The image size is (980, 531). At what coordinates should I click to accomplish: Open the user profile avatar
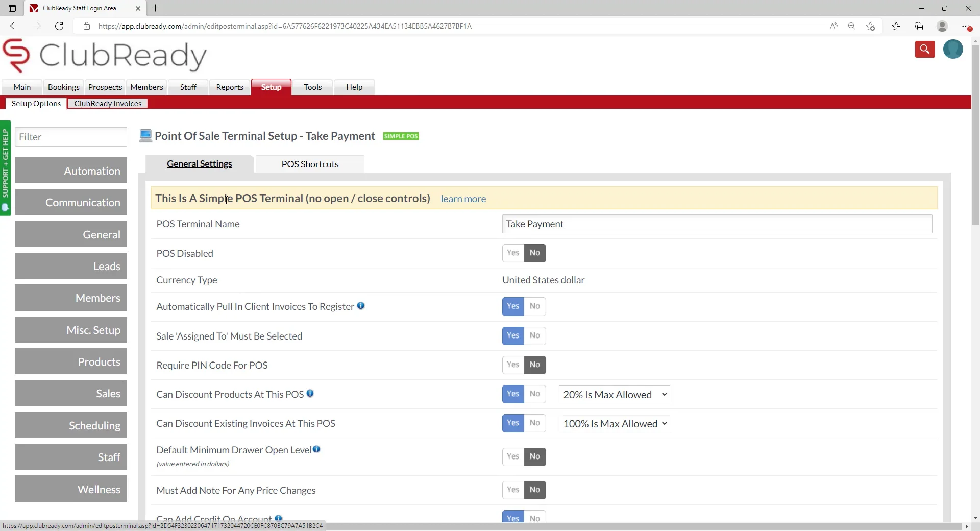coord(953,50)
